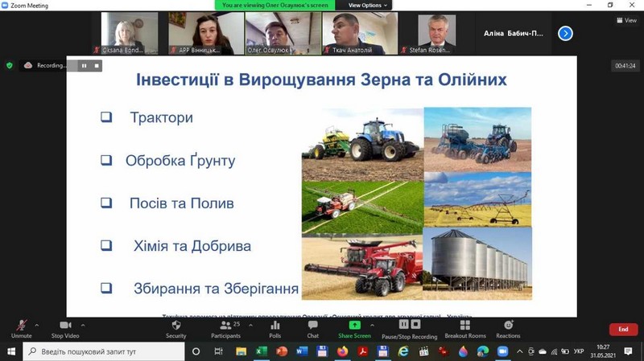This screenshot has width=644, height=361.
Task: Pause recording from the bottom toolbar
Action: point(404,324)
